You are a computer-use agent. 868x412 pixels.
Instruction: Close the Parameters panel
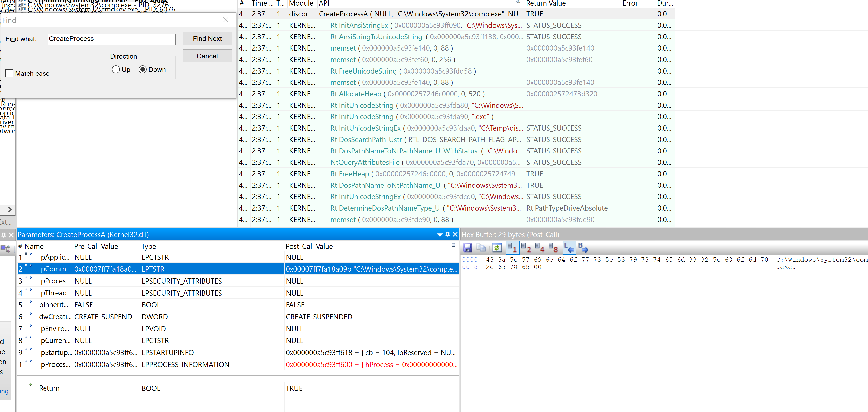[x=455, y=235]
